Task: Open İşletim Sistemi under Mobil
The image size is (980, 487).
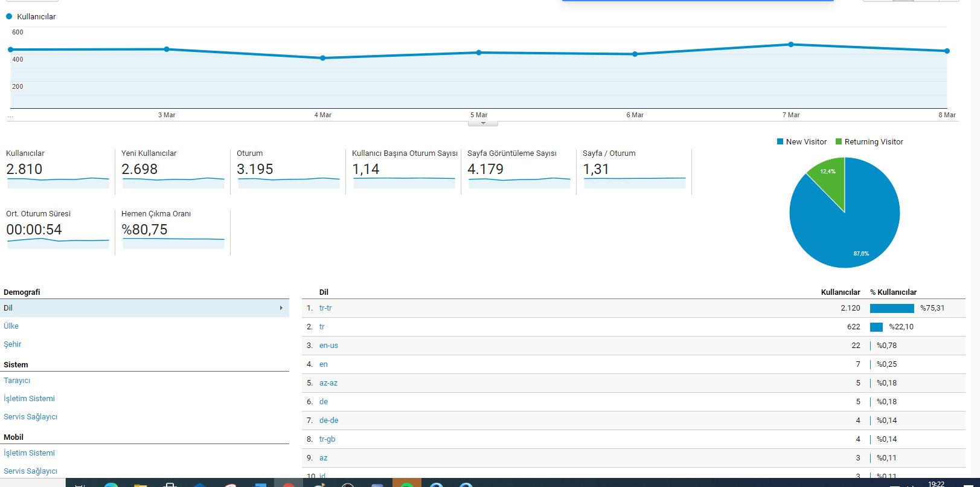Action: [29, 453]
